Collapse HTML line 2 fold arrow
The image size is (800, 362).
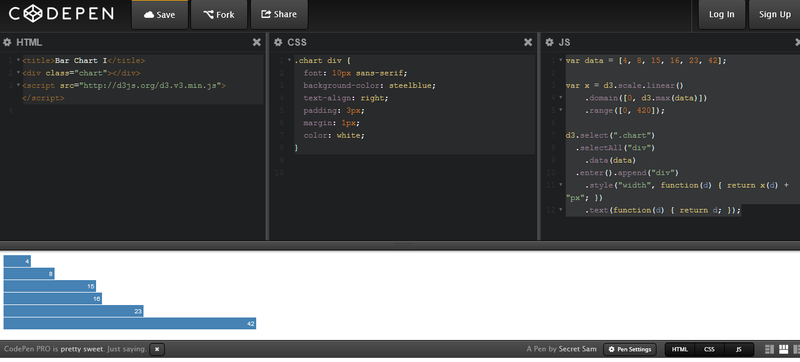coord(18,73)
